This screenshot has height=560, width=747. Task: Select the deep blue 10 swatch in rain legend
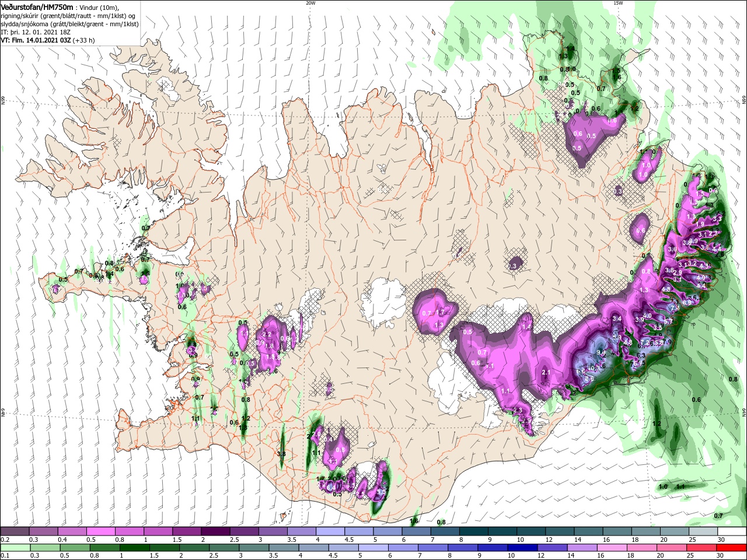click(x=523, y=547)
